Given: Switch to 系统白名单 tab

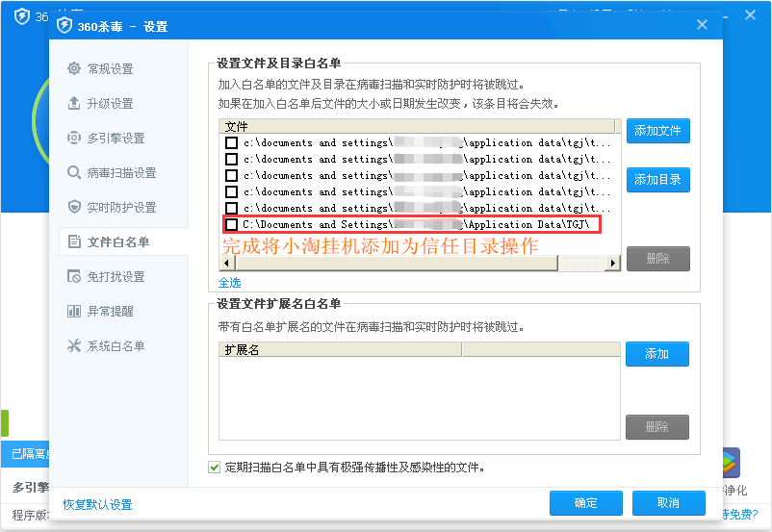Looking at the screenshot, I should (x=116, y=346).
